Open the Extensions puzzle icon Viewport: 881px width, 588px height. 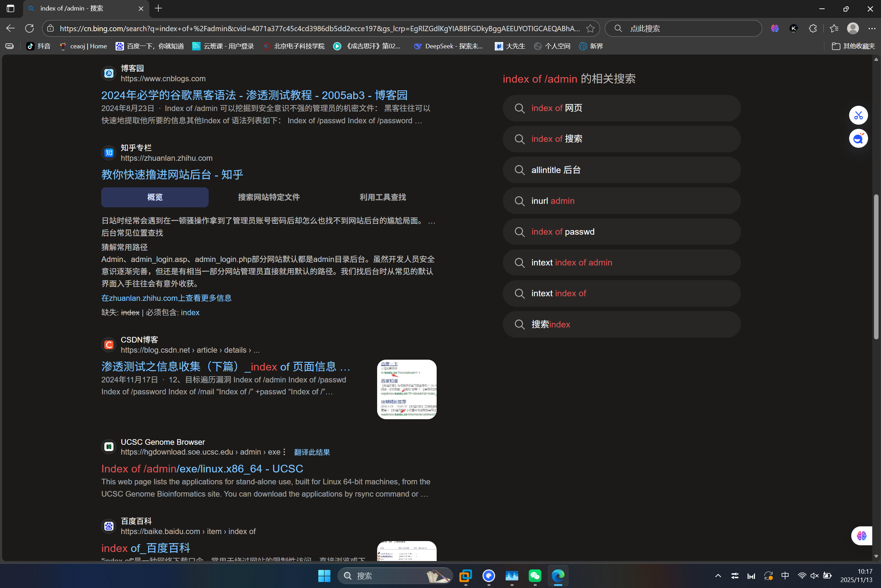(813, 28)
